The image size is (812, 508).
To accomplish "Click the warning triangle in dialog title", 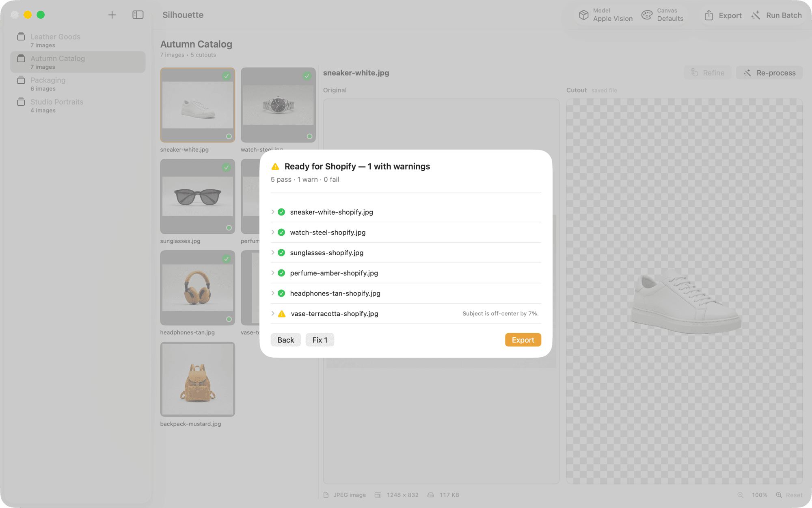I will click(x=275, y=166).
